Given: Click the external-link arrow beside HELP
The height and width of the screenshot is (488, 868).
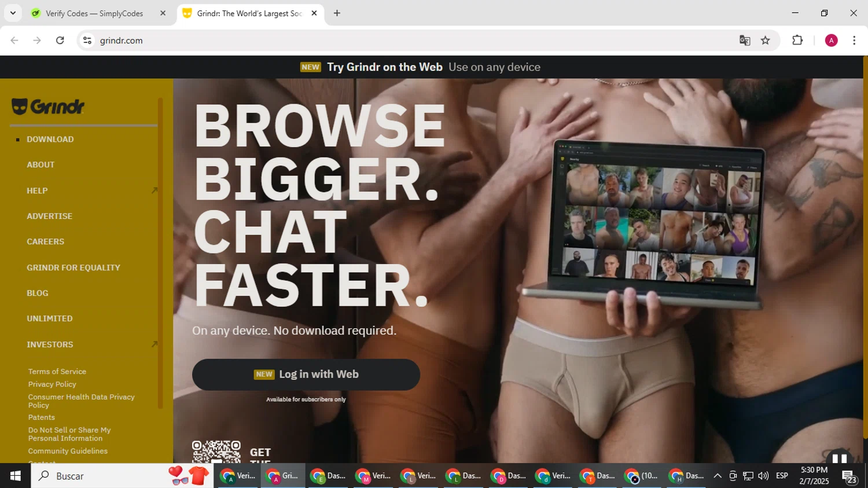Looking at the screenshot, I should coord(154,190).
